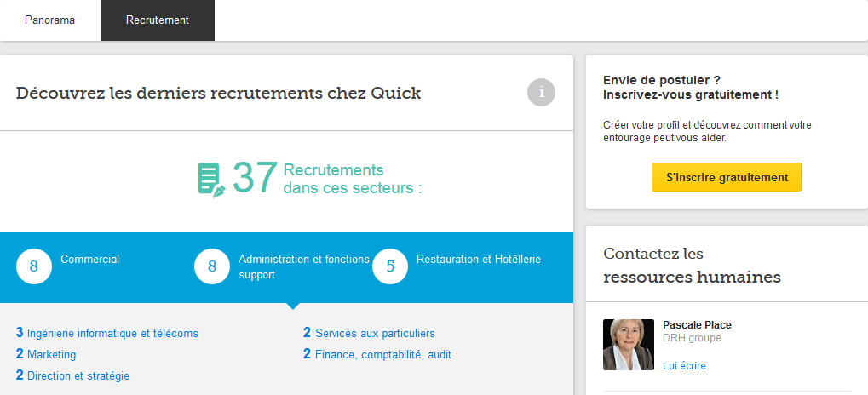Click the Lui écrire link
This screenshot has height=395, width=868.
tap(684, 366)
